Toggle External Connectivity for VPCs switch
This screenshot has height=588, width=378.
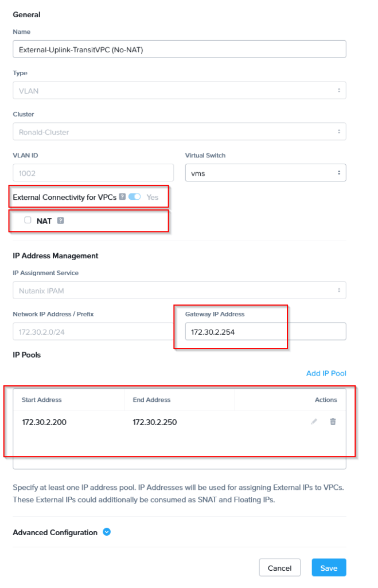(x=135, y=197)
